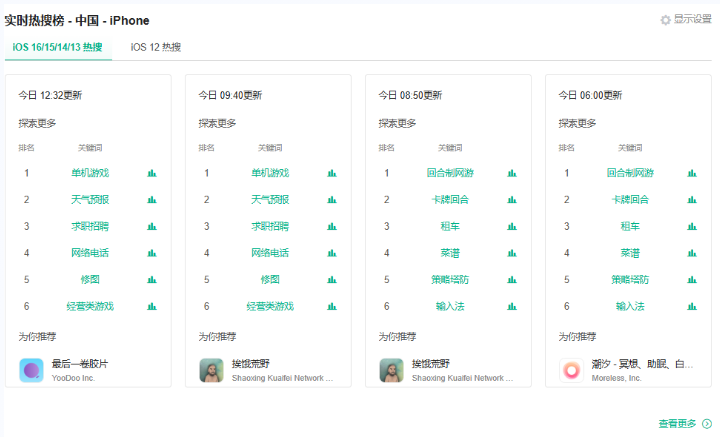
Task: Click chart icon next to 租车 in 08:50 card
Action: pos(512,226)
